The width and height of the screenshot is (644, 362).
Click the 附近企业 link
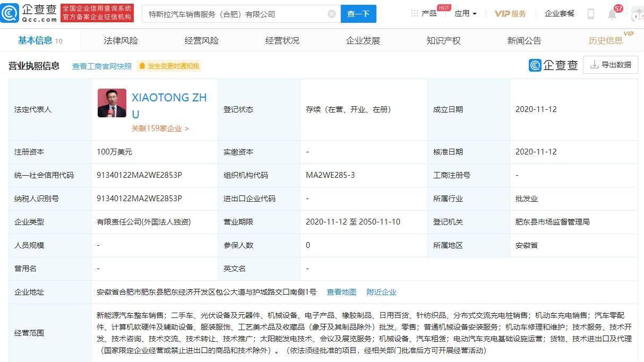(x=382, y=292)
